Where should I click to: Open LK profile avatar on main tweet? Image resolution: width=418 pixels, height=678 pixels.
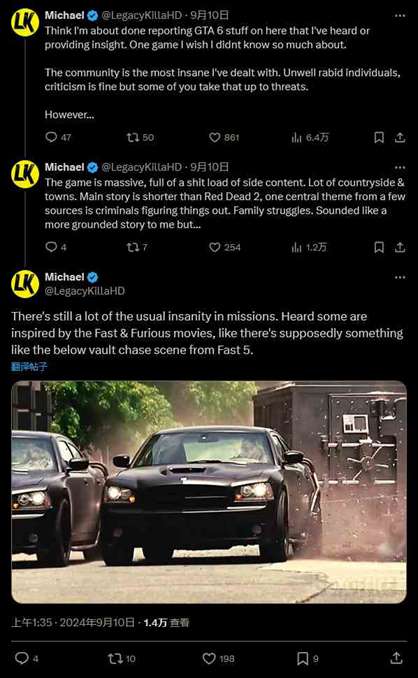tap(25, 284)
